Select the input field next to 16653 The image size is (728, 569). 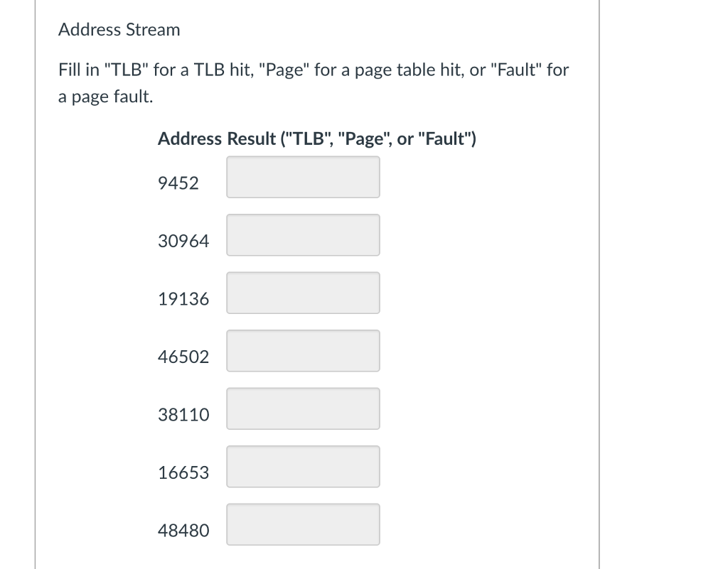(x=303, y=467)
